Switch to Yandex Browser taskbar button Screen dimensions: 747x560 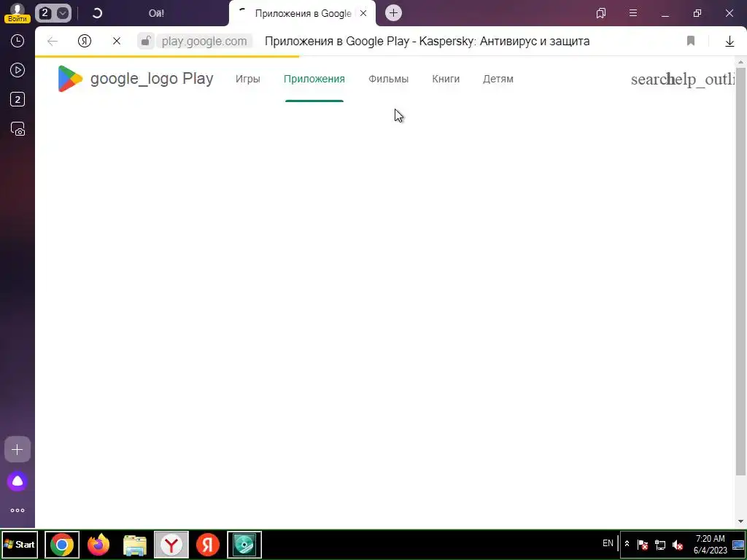pyautogui.click(x=171, y=544)
